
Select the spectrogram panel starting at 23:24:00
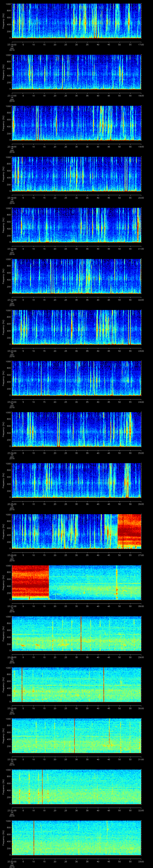(x=77, y=429)
